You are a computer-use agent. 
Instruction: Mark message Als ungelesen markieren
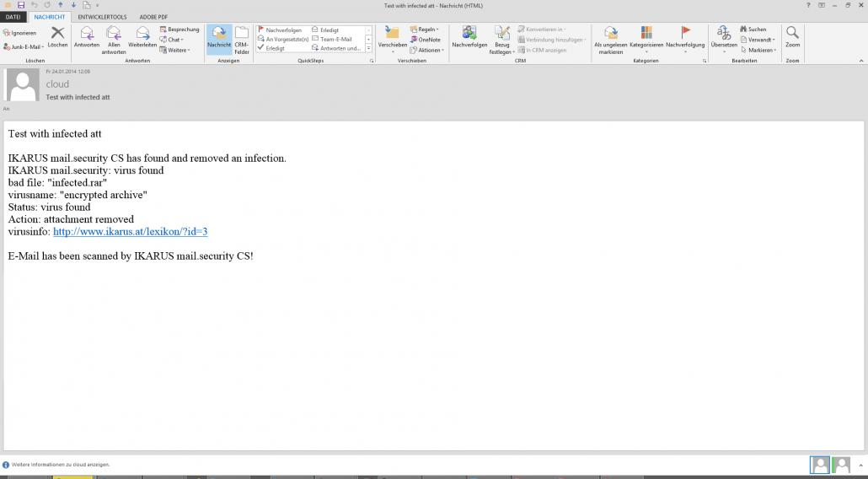click(611, 40)
